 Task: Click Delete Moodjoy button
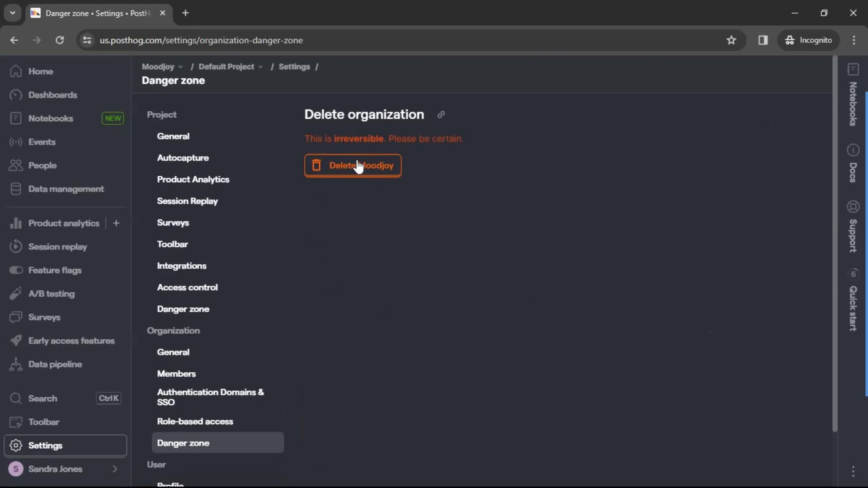pyautogui.click(x=354, y=165)
